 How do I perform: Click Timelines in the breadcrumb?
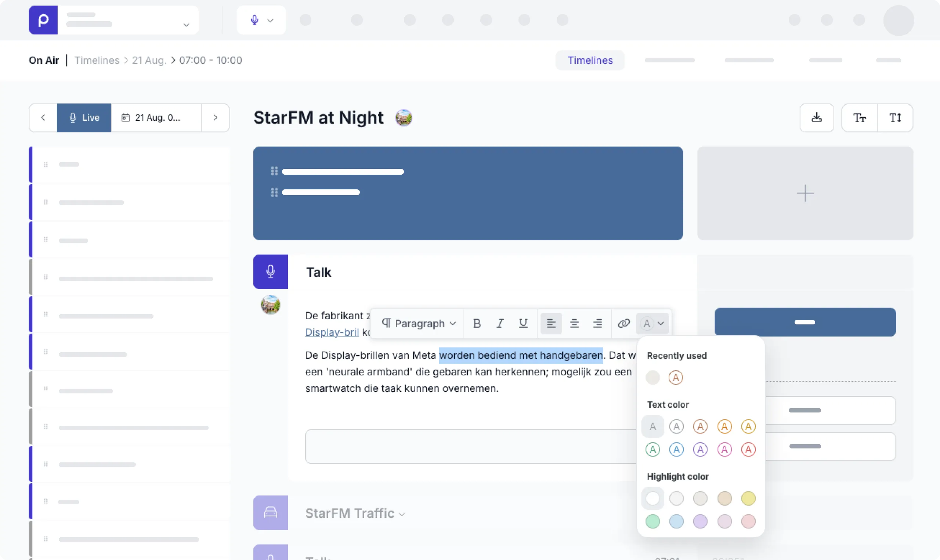tap(97, 61)
